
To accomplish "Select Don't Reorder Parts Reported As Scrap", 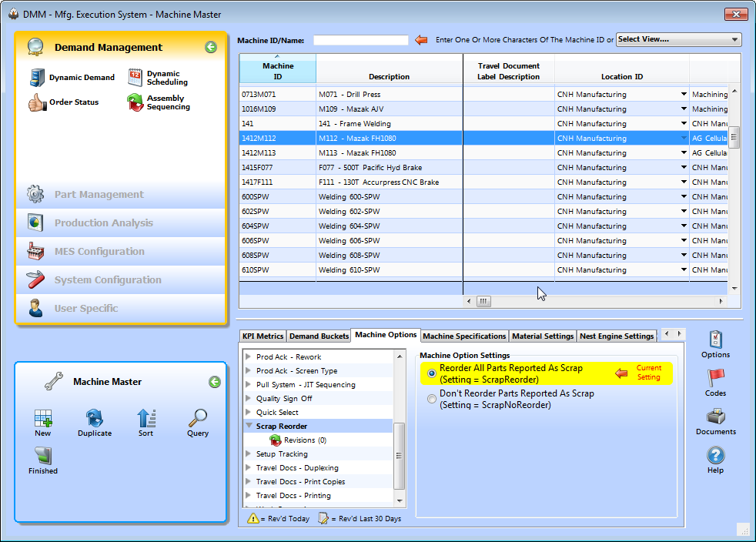I will tap(432, 400).
